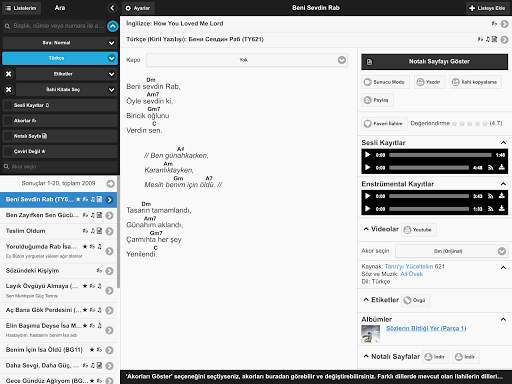Open Tanrı'yı Yüceltelim source link
Image resolution: width=512 pixels, height=384 pixels.
tap(409, 267)
